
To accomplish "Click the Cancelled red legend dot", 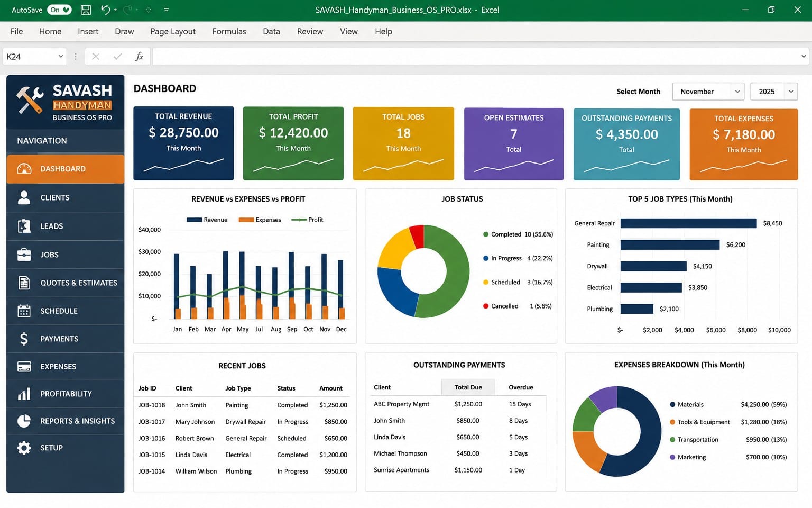I will coord(485,306).
